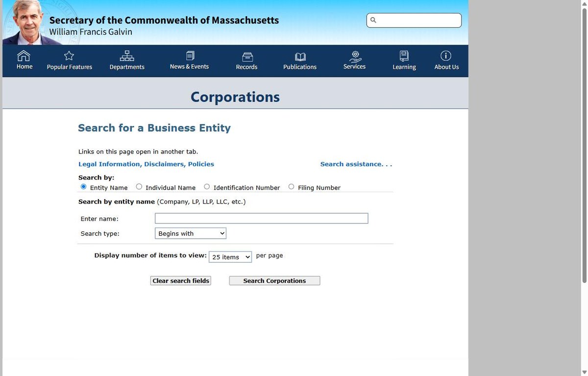The width and height of the screenshot is (588, 376).
Task: Select the Filing Number radio button
Action: tap(292, 187)
